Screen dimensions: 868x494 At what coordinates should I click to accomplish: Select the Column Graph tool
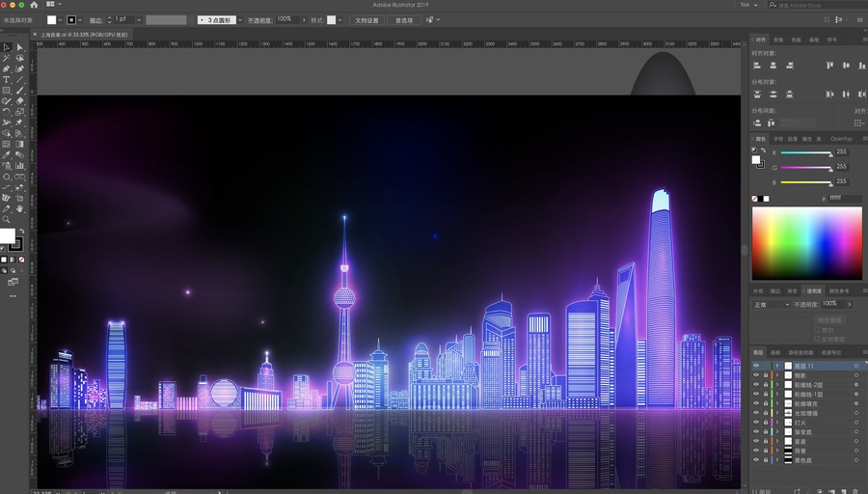(x=20, y=166)
